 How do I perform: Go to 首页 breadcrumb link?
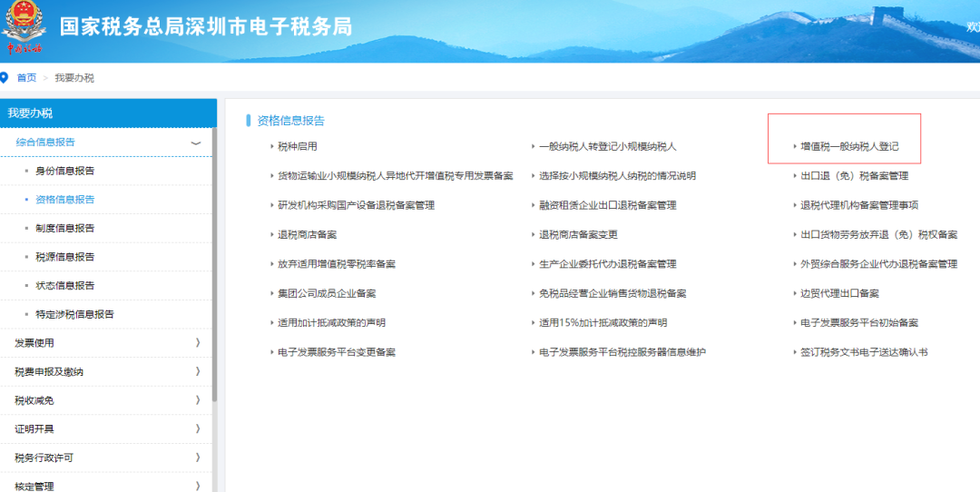[26, 78]
